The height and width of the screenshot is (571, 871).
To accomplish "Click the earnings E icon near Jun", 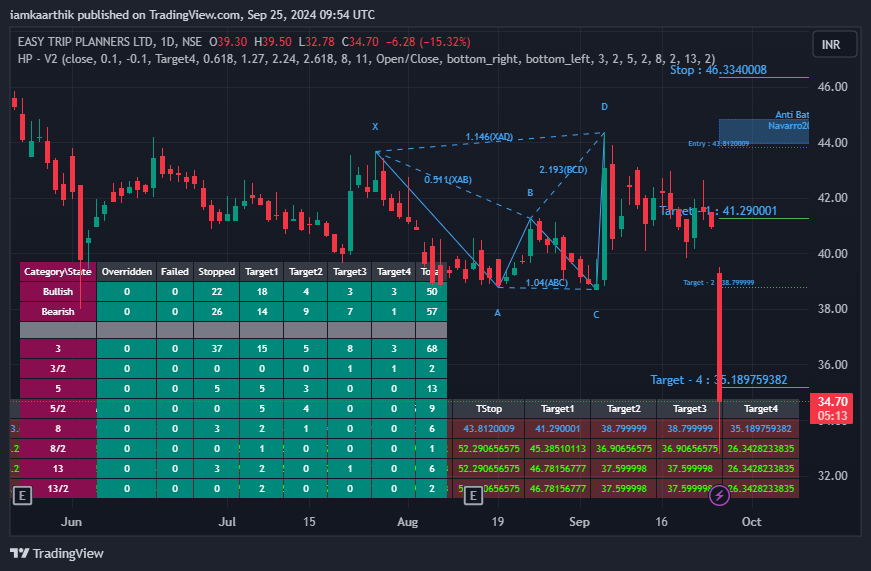I will [x=22, y=495].
